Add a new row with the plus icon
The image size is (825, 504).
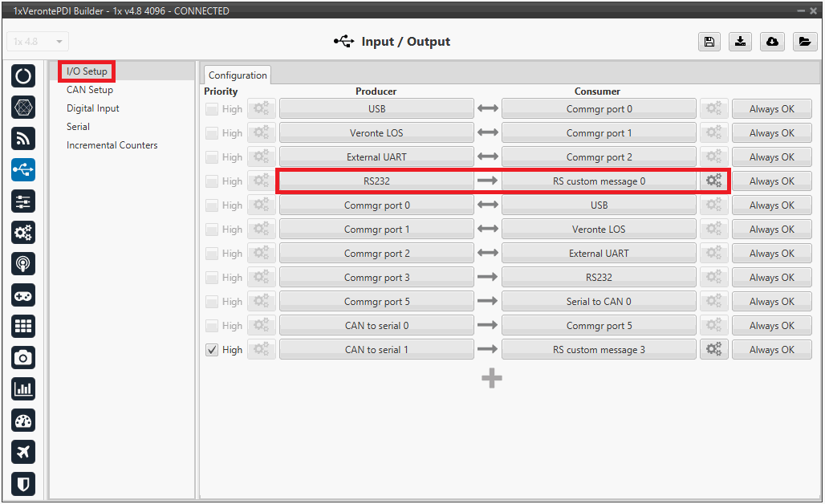coord(492,379)
